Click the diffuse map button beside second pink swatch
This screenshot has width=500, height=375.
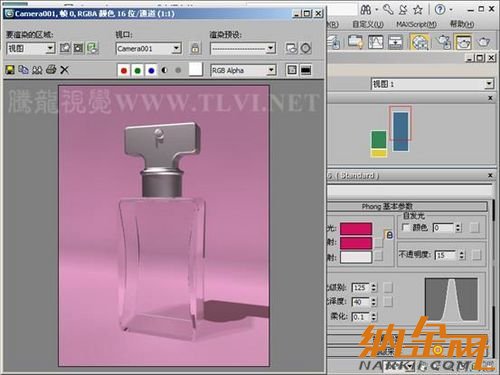click(x=378, y=243)
